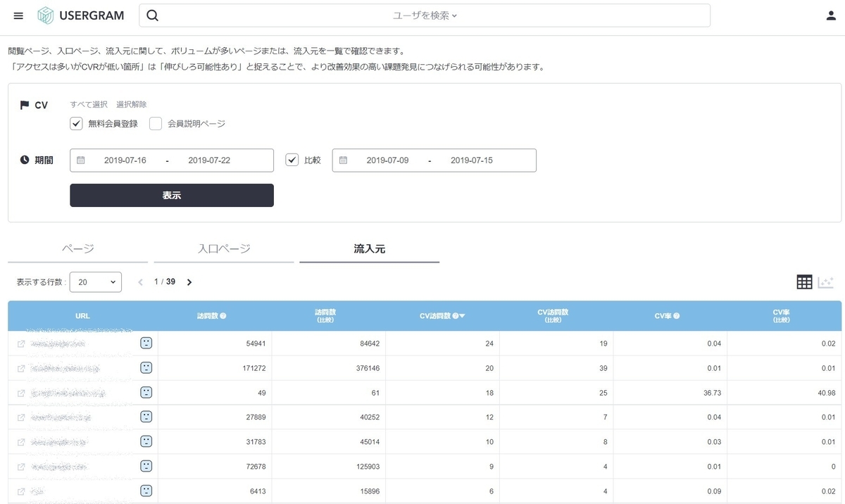Open external link icon in row with 6413
The height and width of the screenshot is (504, 845).
[x=21, y=491]
